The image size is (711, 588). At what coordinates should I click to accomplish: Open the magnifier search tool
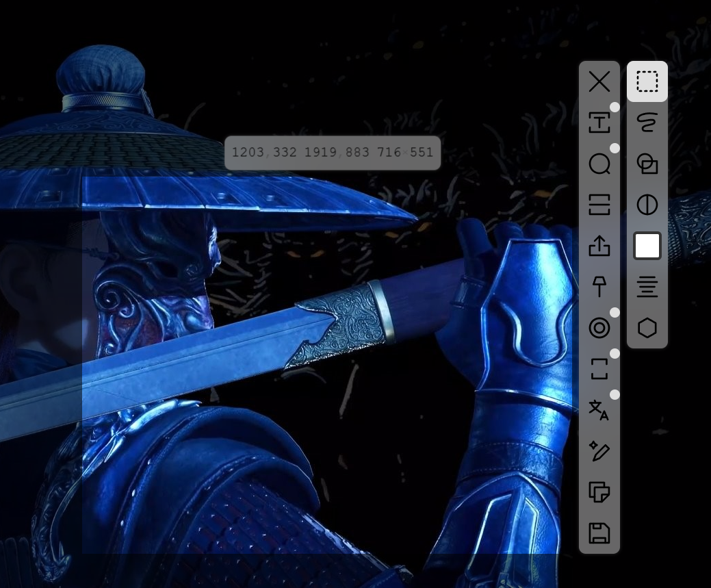[599, 164]
